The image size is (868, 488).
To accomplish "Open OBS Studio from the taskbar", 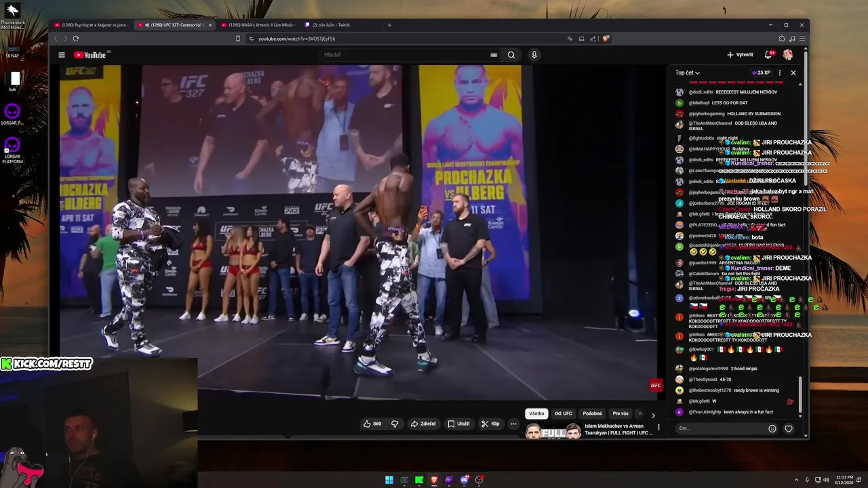I will pyautogui.click(x=479, y=480).
